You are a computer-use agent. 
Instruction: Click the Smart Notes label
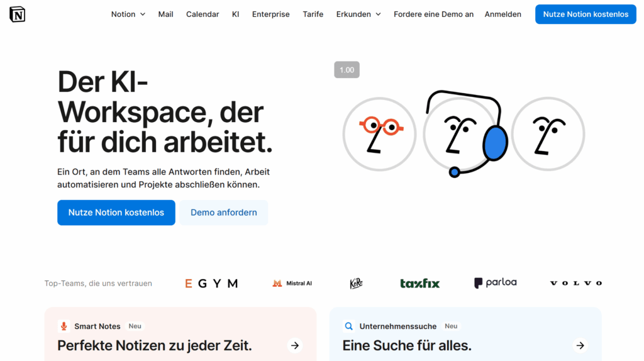97,326
